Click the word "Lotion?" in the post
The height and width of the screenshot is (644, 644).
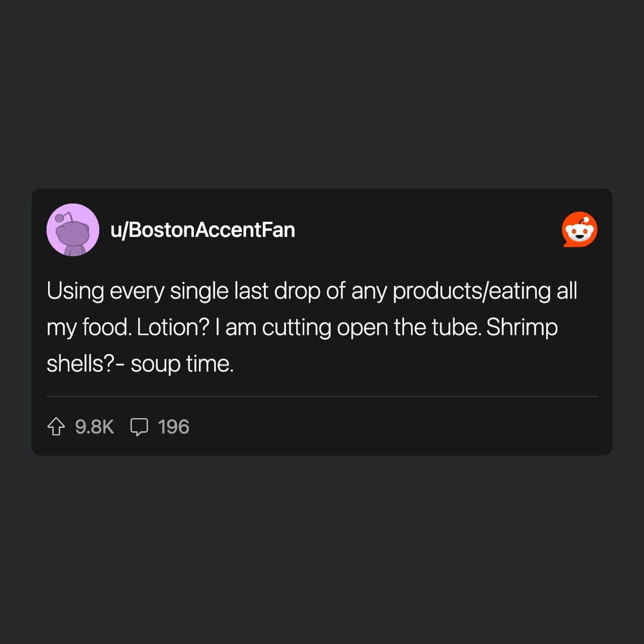172,327
